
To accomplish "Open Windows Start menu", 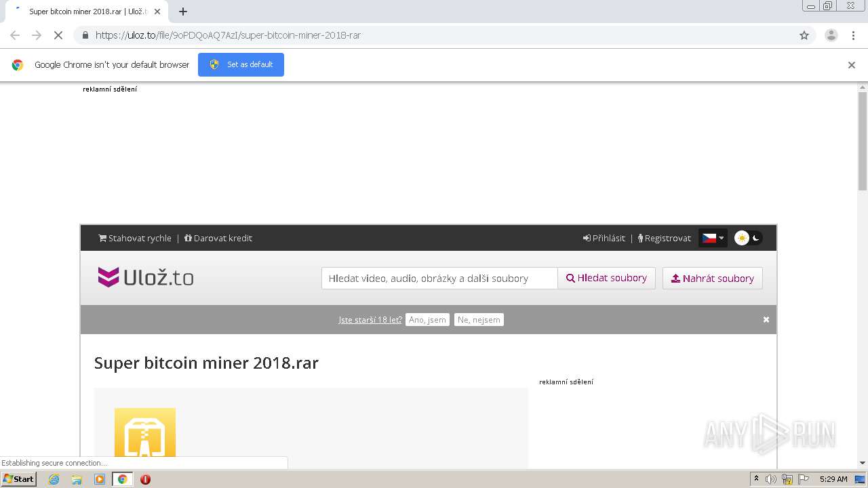I will pyautogui.click(x=18, y=479).
